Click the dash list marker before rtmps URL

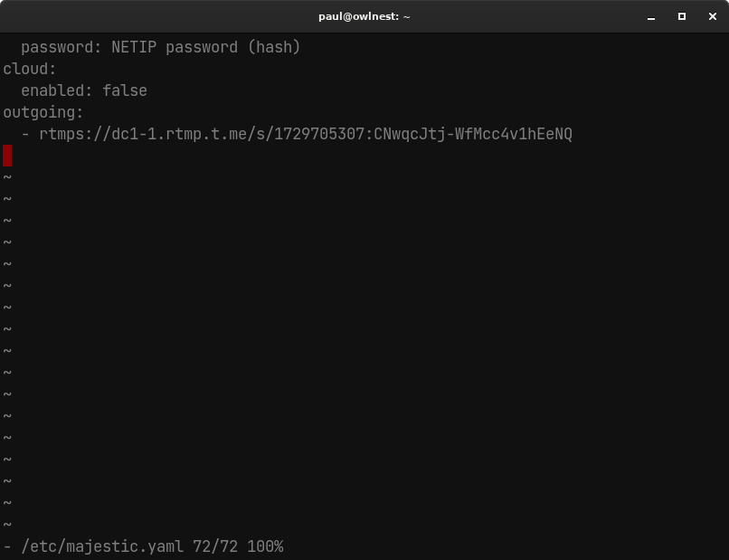[x=25, y=134]
